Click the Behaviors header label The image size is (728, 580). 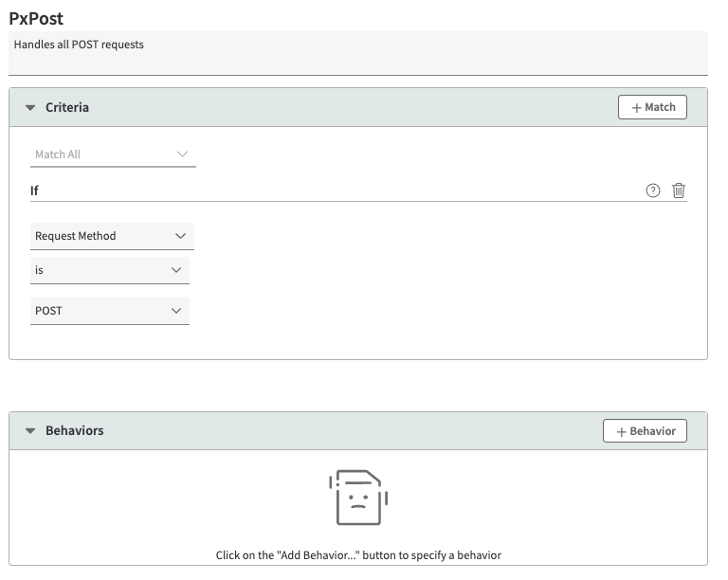tap(75, 431)
